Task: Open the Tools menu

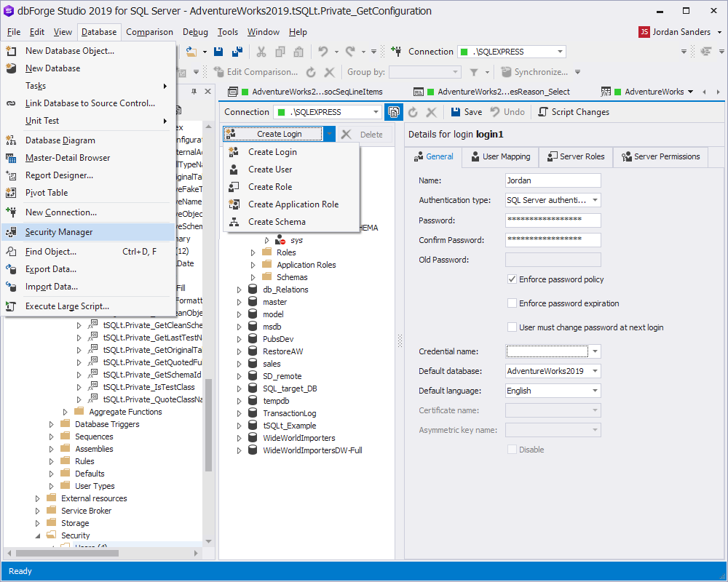Action: pyautogui.click(x=228, y=32)
